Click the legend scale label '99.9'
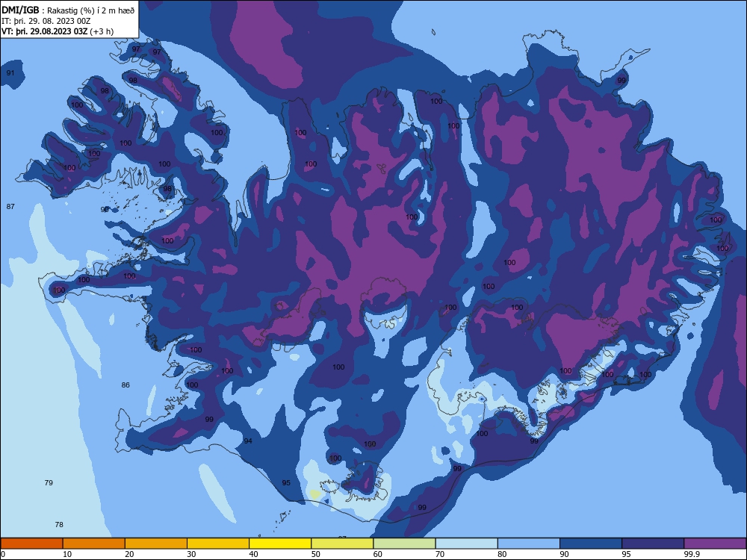The width and height of the screenshot is (747, 560). coord(691,554)
